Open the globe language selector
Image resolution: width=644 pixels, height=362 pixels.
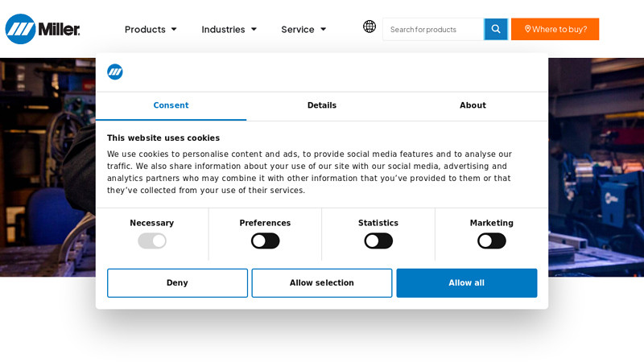coord(369,27)
